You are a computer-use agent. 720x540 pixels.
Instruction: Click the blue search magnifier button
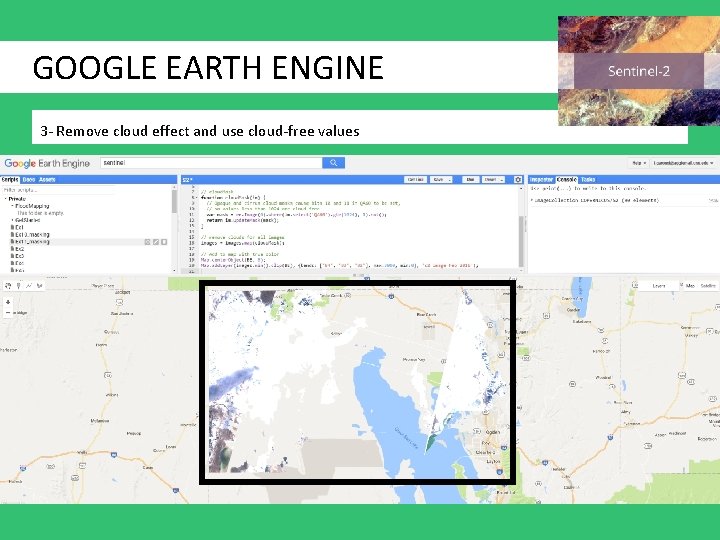click(333, 163)
